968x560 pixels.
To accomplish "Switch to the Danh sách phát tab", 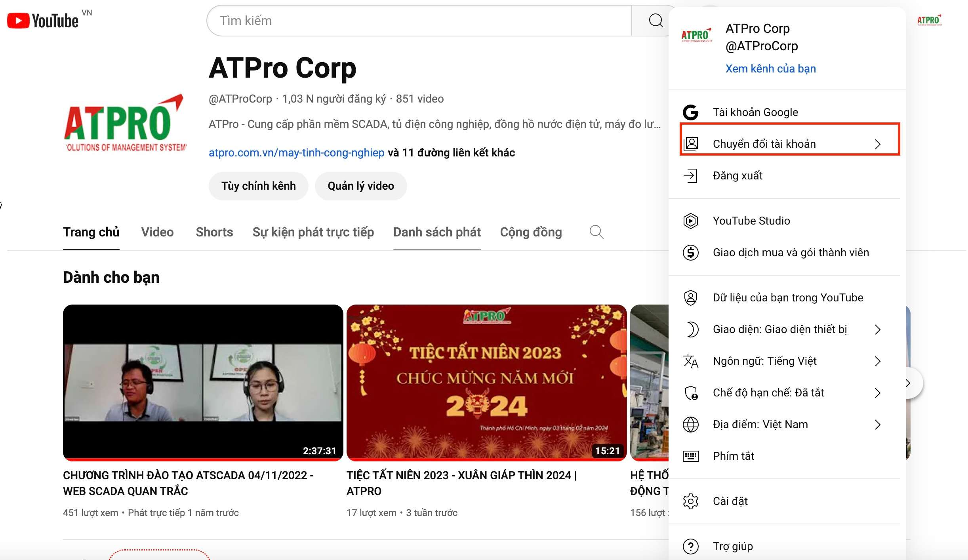I will point(437,232).
